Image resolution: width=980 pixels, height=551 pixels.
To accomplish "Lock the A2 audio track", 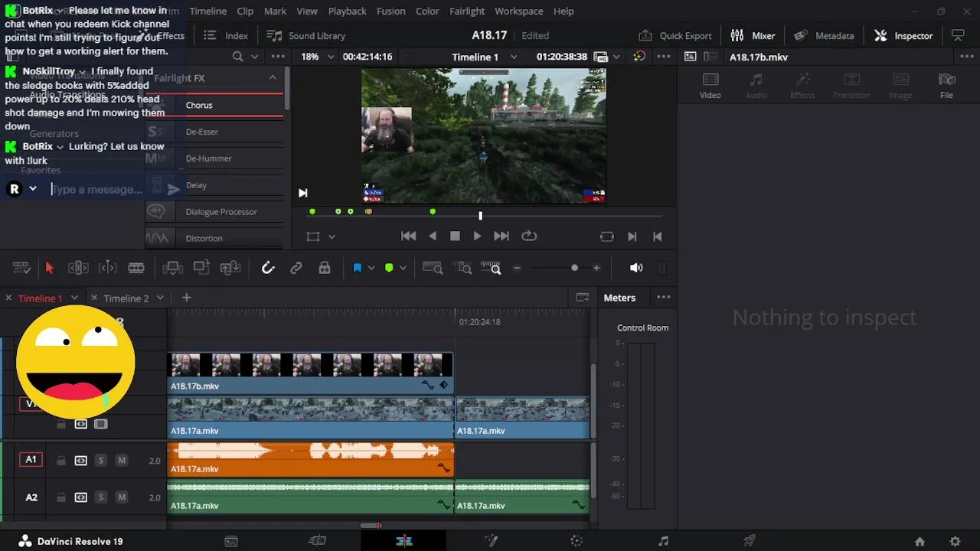I will [60, 497].
